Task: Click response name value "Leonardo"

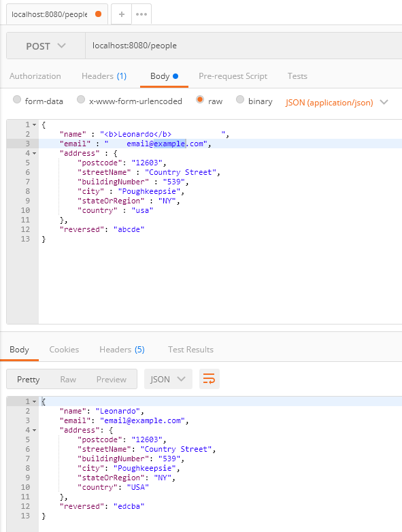Action: [118, 411]
